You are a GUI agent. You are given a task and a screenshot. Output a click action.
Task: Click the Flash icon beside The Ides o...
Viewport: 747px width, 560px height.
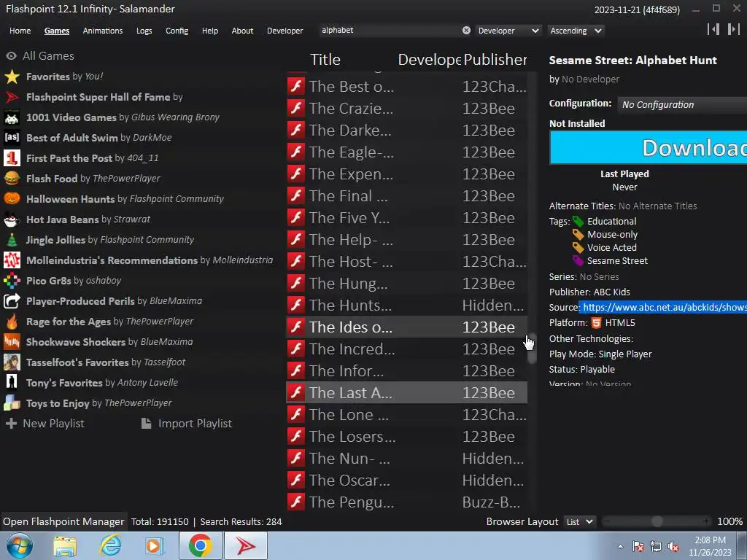296,327
